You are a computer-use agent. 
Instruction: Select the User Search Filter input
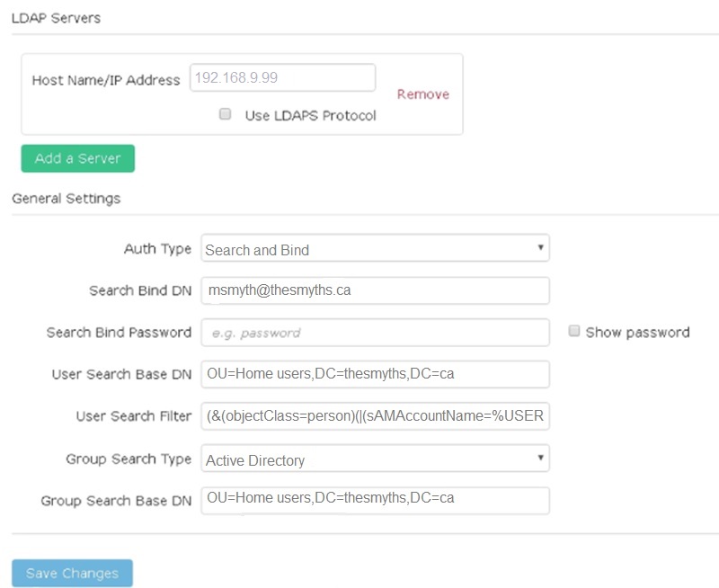[x=375, y=416]
